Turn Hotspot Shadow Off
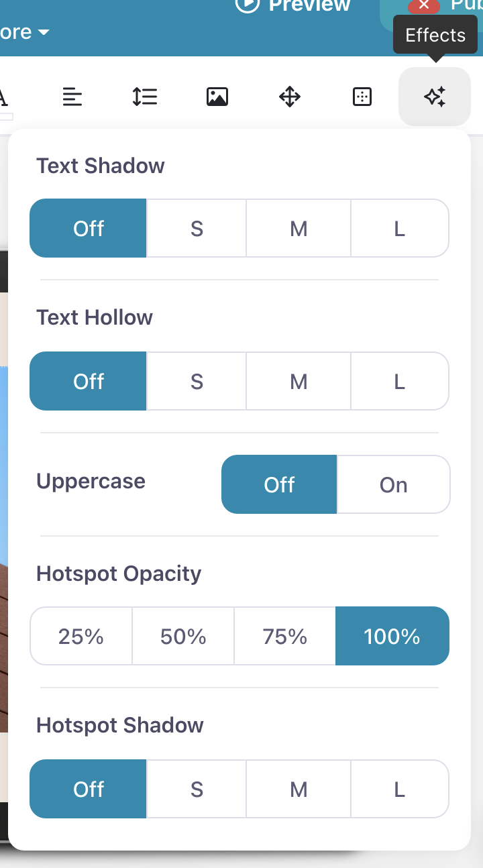483x868 pixels. click(x=89, y=790)
